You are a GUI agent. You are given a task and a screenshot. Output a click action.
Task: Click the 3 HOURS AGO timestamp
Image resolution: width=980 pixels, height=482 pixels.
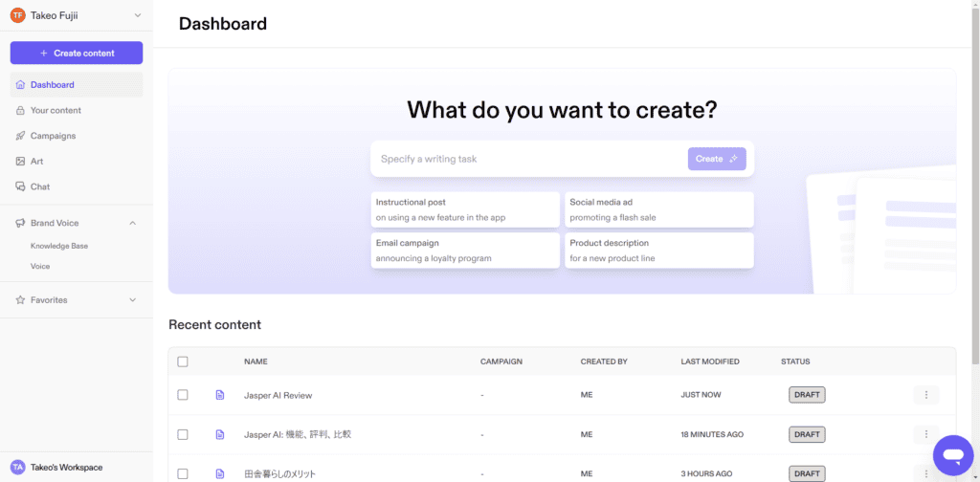click(706, 474)
